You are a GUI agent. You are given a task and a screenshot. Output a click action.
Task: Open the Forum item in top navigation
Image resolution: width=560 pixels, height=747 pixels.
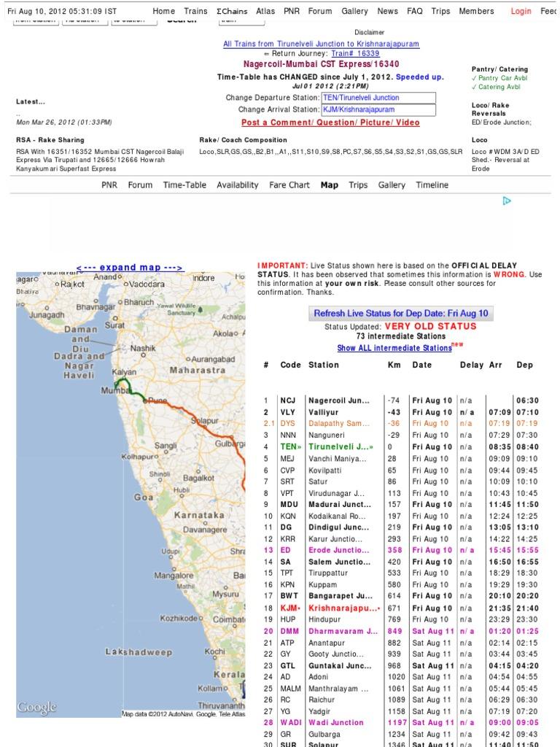coord(320,11)
